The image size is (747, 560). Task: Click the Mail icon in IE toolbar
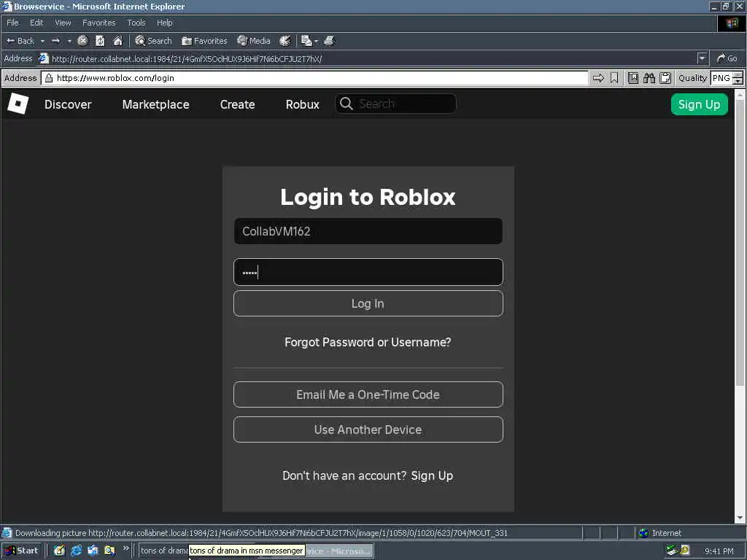pyautogui.click(x=306, y=41)
